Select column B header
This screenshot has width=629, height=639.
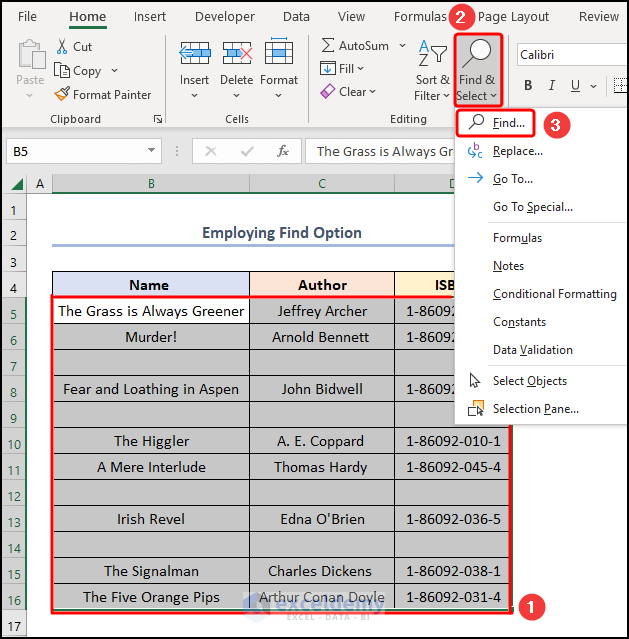tap(151, 184)
